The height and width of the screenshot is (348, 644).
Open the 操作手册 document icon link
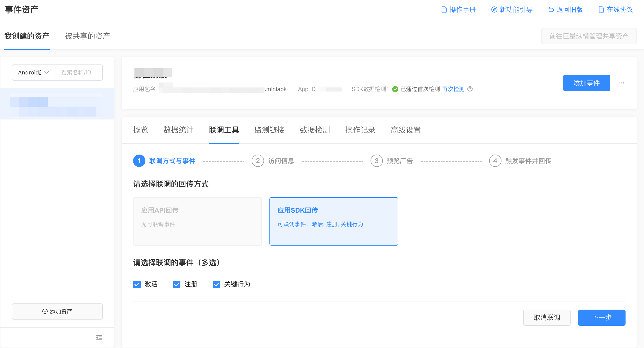(x=444, y=10)
